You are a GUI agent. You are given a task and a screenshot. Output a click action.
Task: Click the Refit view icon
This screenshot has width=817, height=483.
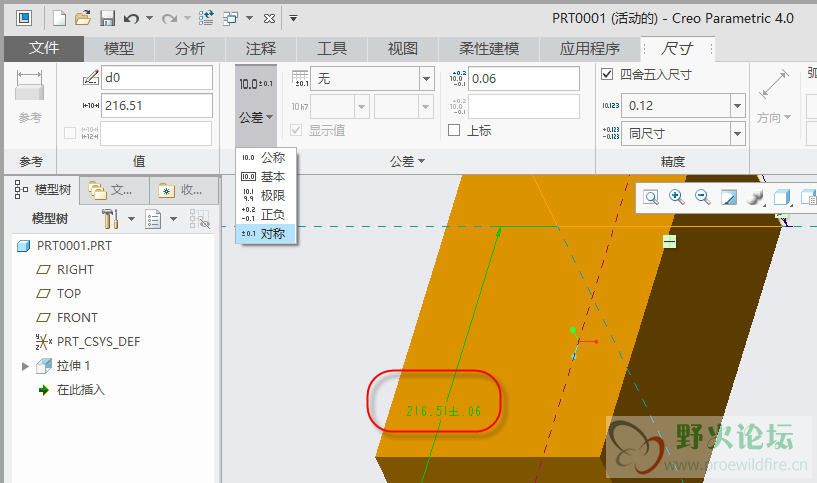pyautogui.click(x=650, y=197)
